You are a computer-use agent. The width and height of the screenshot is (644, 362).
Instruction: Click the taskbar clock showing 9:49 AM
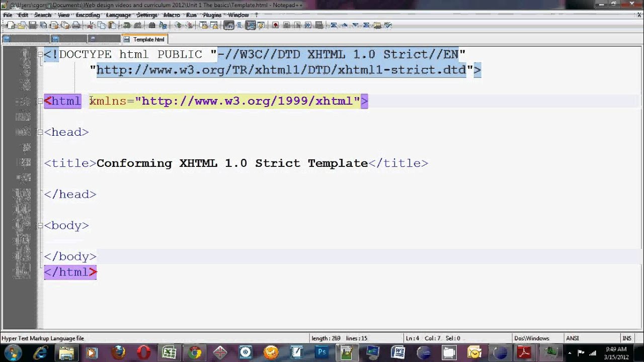(x=616, y=352)
